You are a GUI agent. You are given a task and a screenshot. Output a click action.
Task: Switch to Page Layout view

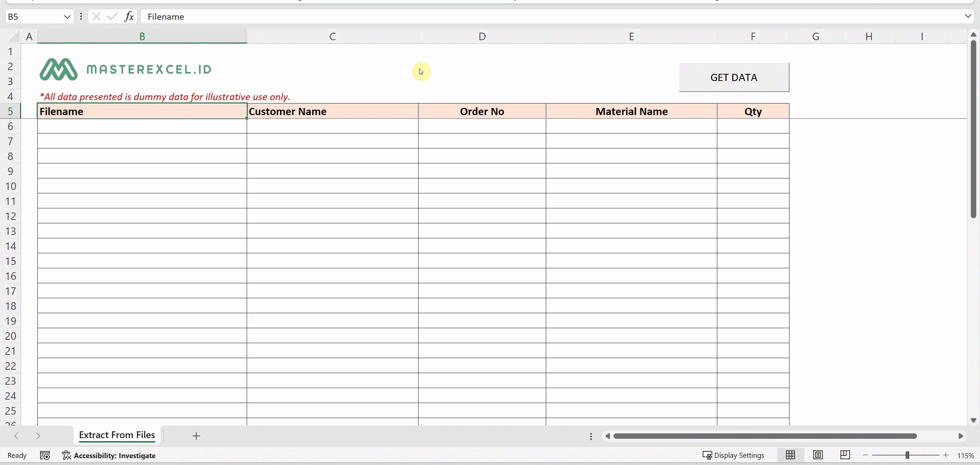pos(818,455)
